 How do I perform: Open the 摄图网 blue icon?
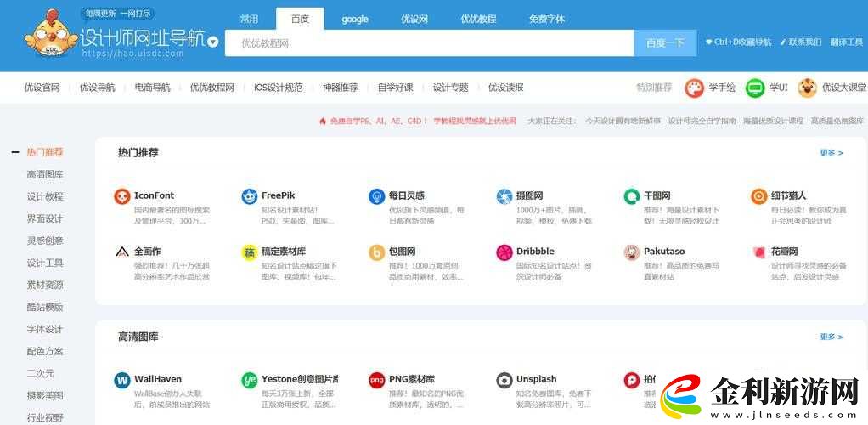click(x=504, y=196)
